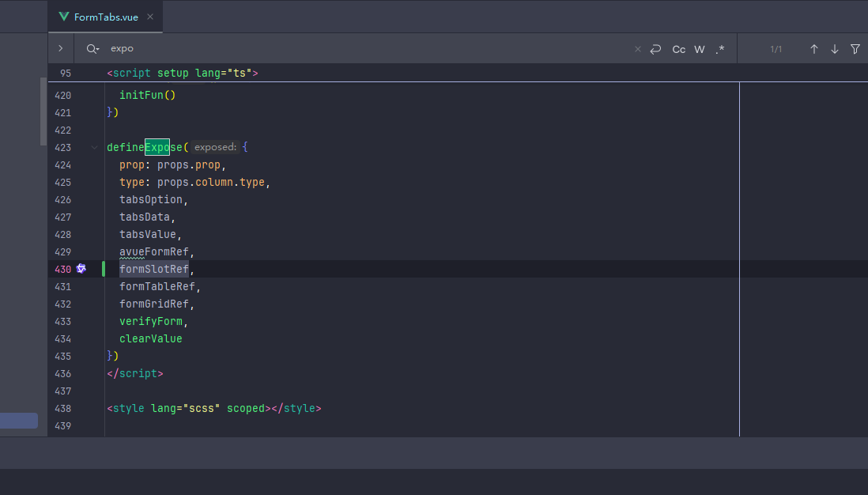Open search history magnifier dropdown
Screen dimensions: 868x495
point(92,49)
